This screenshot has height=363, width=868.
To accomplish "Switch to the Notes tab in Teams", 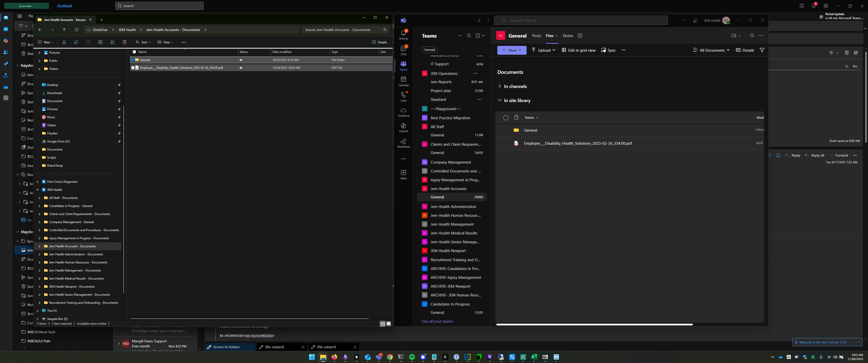I will [568, 36].
